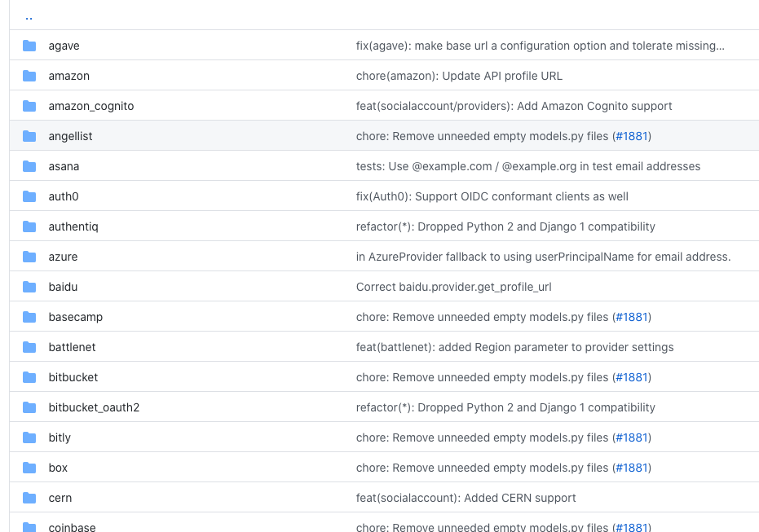759x532 pixels.
Task: Open the 'Update API profile URL' commit
Action: (459, 76)
